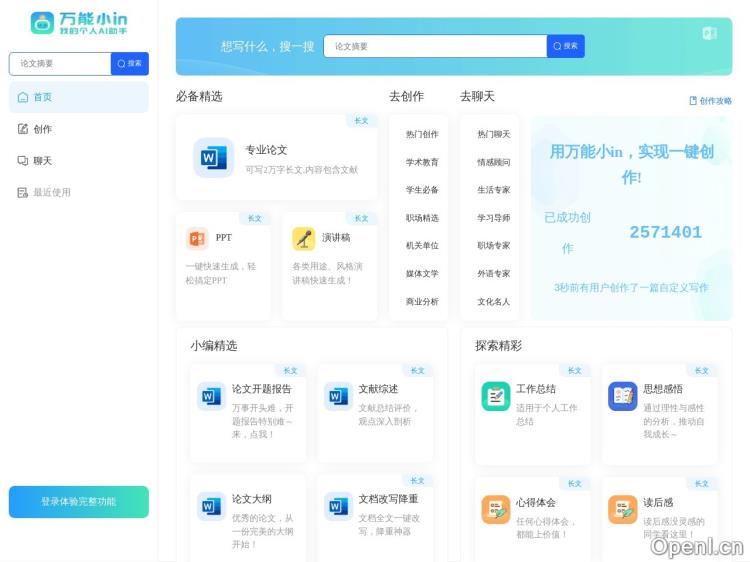This screenshot has width=750, height=562.
Task: Select 外语专家 chat category
Action: tap(494, 274)
